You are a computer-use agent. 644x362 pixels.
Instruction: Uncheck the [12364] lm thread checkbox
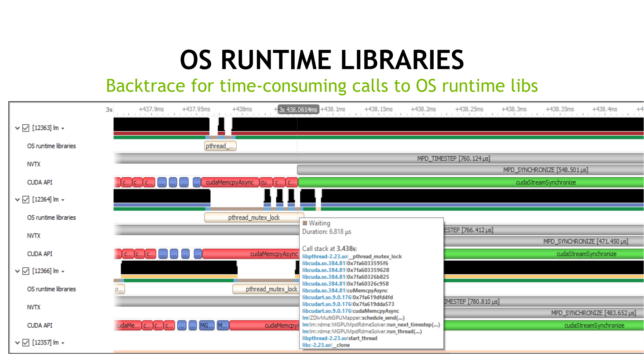pyautogui.click(x=26, y=200)
